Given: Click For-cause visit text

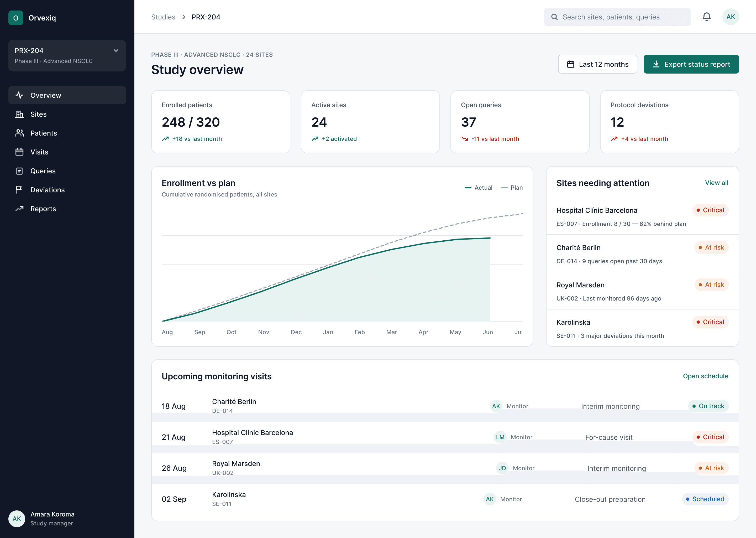Looking at the screenshot, I should [x=609, y=437].
